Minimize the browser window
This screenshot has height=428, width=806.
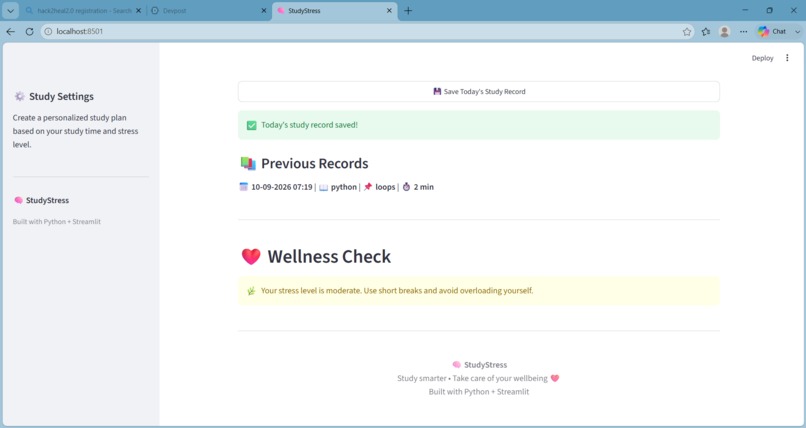point(745,10)
